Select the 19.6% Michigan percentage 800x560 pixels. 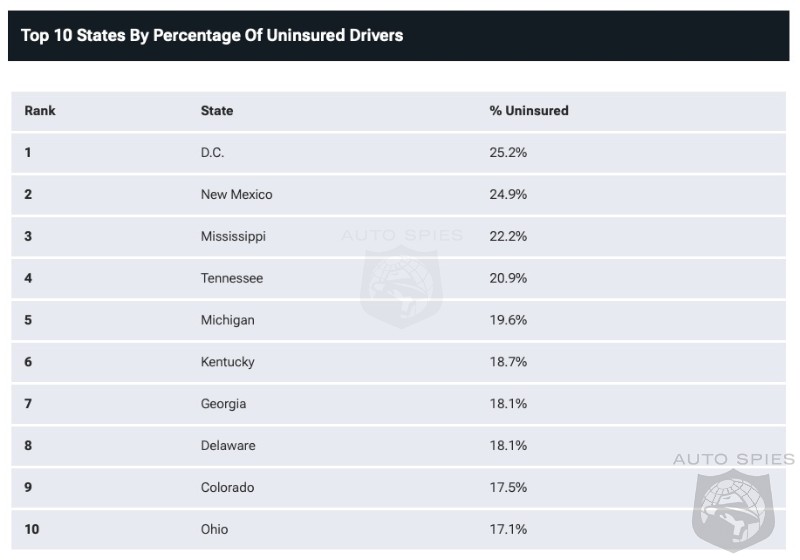(x=508, y=320)
